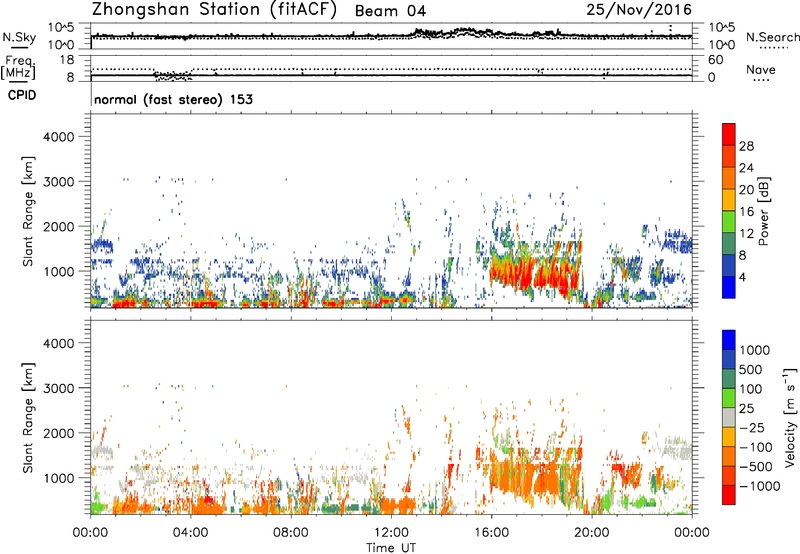The height and width of the screenshot is (554, 800).
Task: Select the gray -25 to 25 Velocity colorbar segment
Action: click(729, 418)
